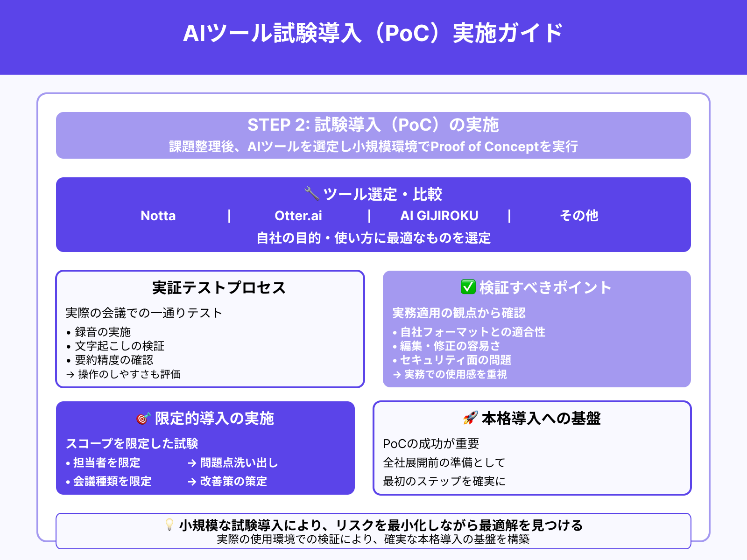
Task: Click the wrench icon on ツール選定・比較 header
Action: (x=313, y=194)
